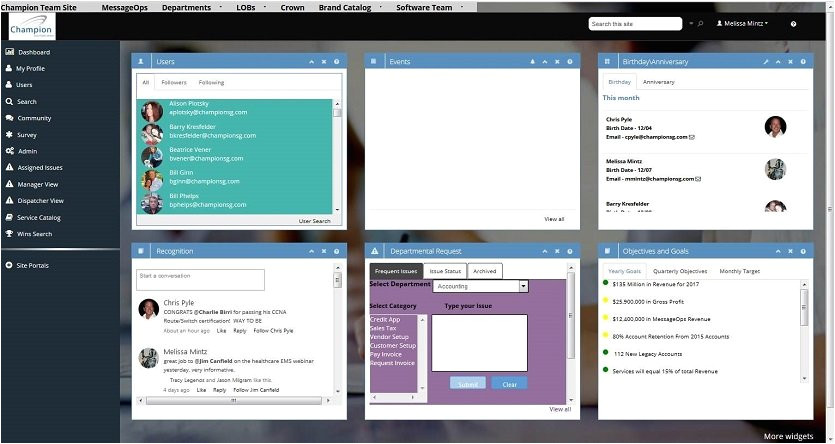
Task: Switch to the Followers tab in Users
Action: (174, 82)
